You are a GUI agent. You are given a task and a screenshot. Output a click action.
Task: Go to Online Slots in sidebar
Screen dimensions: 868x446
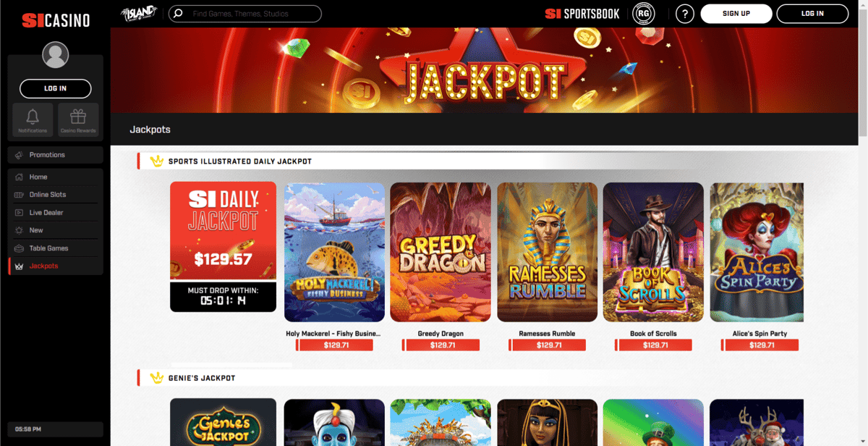56,195
